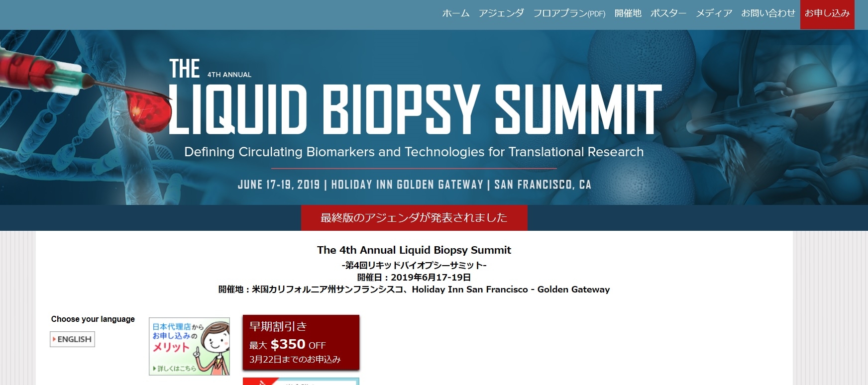Click the June 17-19, 2019 venue line
The image size is (868, 385).
pos(414,185)
